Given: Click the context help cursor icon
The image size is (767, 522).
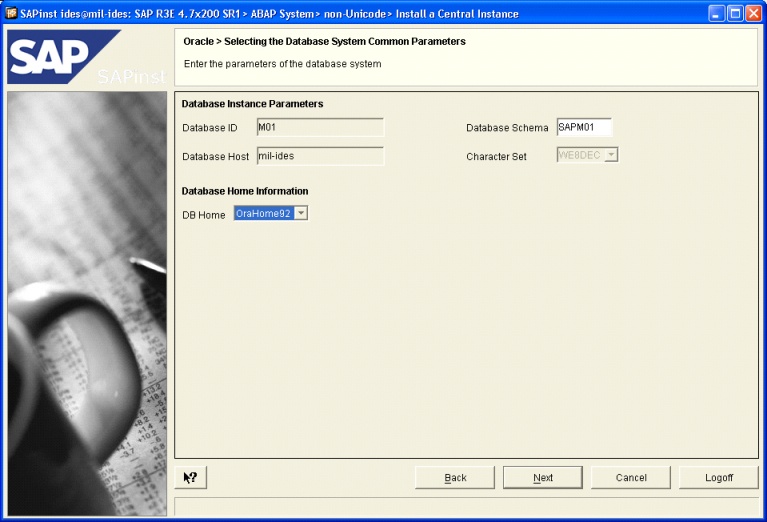Looking at the screenshot, I should (x=191, y=477).
